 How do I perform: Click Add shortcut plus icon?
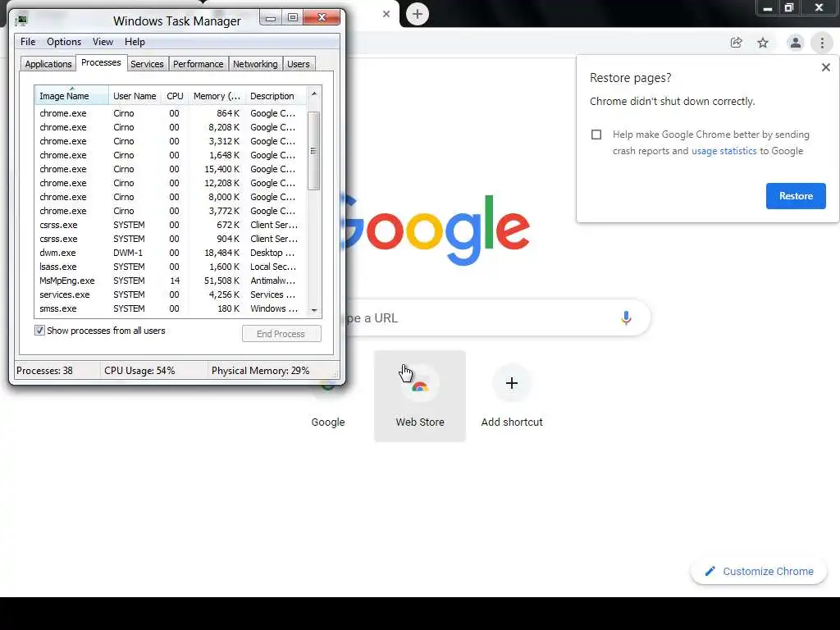pyautogui.click(x=512, y=383)
